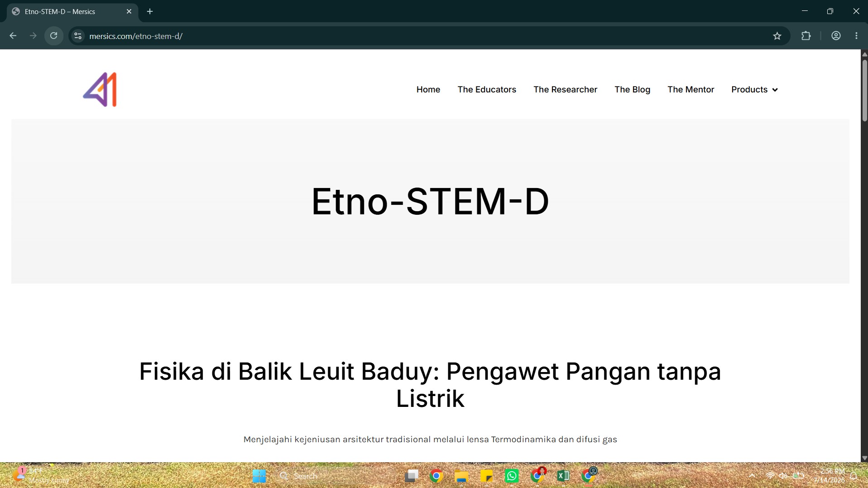The width and height of the screenshot is (868, 488).
Task: Show hidden tray icons chevron
Action: [752, 476]
